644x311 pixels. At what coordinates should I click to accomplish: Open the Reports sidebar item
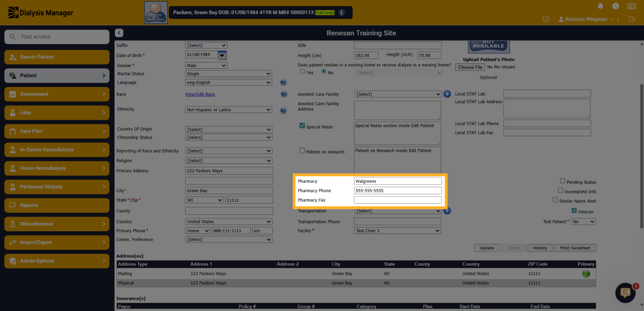(57, 205)
